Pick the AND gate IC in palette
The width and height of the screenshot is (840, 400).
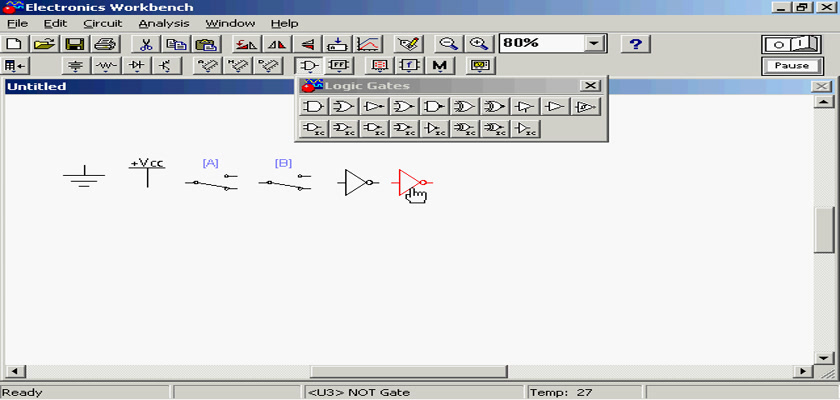click(314, 129)
